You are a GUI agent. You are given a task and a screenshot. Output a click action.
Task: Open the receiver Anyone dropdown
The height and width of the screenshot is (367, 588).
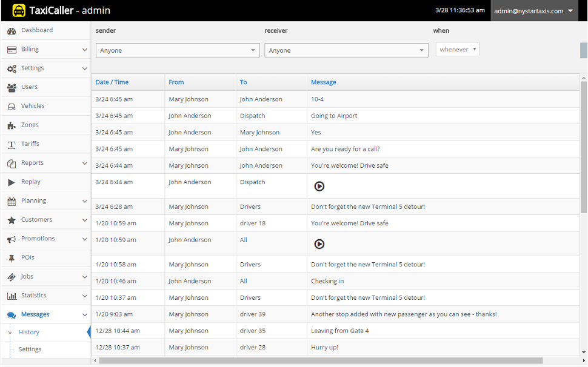[x=346, y=51]
